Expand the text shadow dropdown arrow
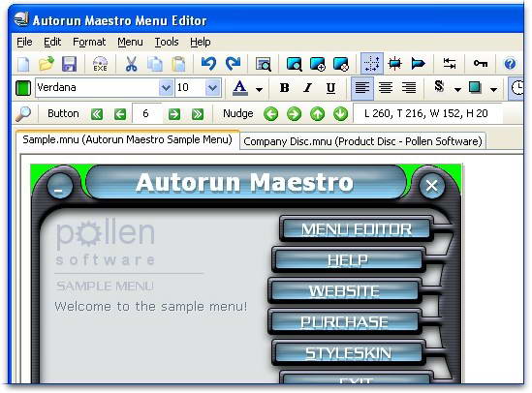This screenshot has height=393, width=532. pyautogui.click(x=457, y=89)
